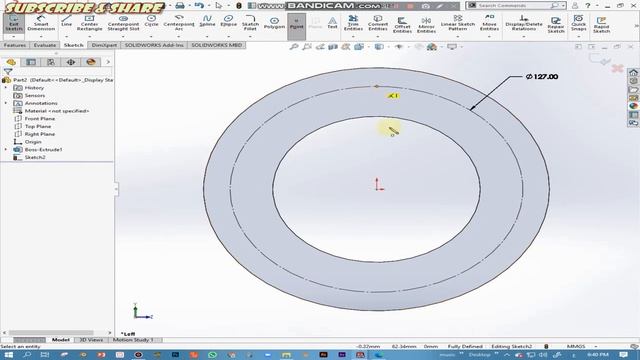The width and height of the screenshot is (640, 360).
Task: Show more manager tabs chevron
Action: point(108,62)
